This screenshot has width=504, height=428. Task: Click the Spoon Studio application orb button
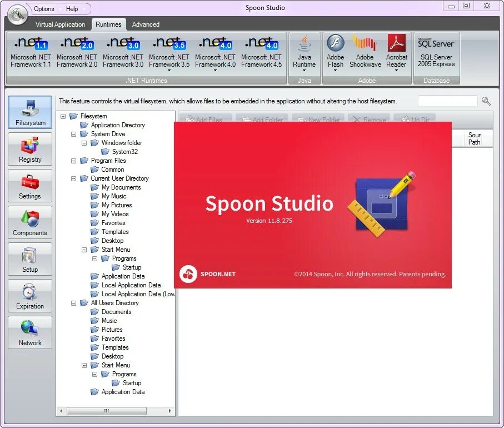pyautogui.click(x=18, y=14)
